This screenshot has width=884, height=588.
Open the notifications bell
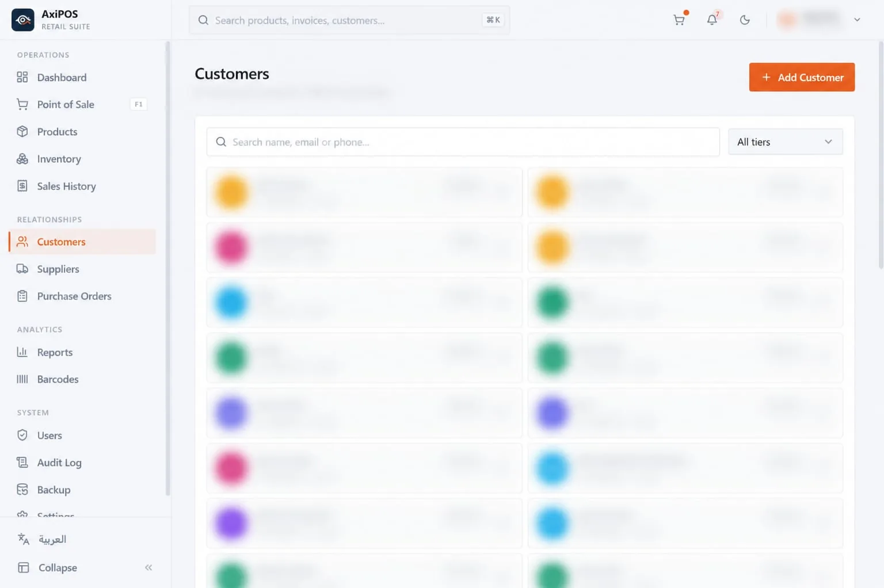point(712,20)
